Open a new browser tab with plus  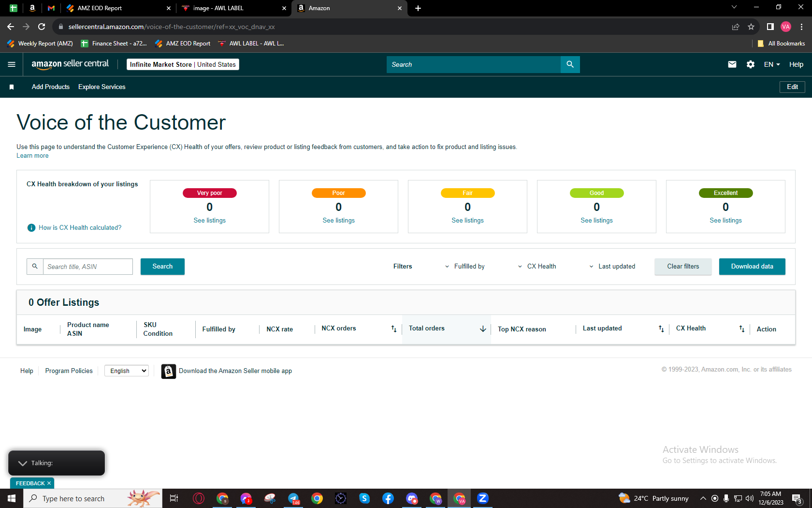tap(418, 8)
